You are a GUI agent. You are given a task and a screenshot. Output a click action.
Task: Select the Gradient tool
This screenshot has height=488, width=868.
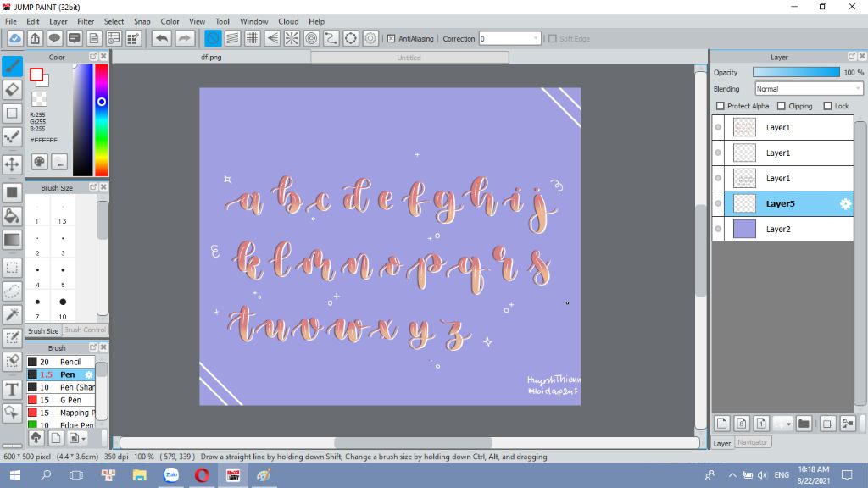(x=12, y=241)
